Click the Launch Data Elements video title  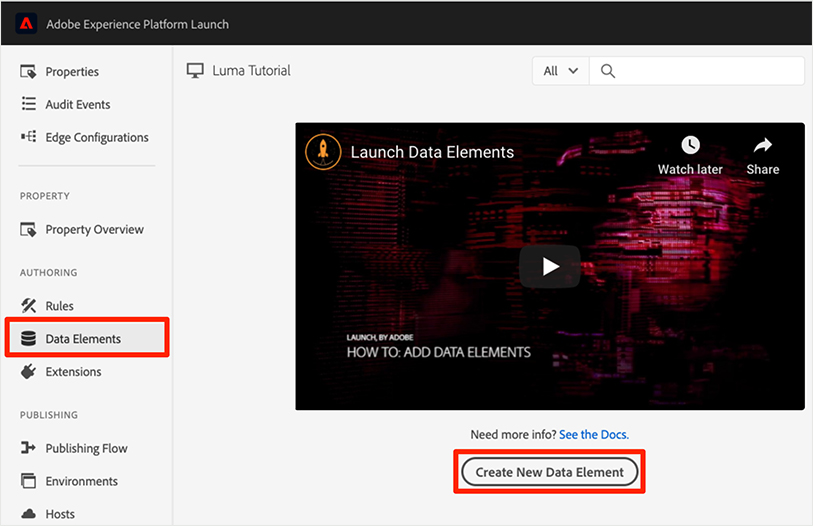pos(432,152)
